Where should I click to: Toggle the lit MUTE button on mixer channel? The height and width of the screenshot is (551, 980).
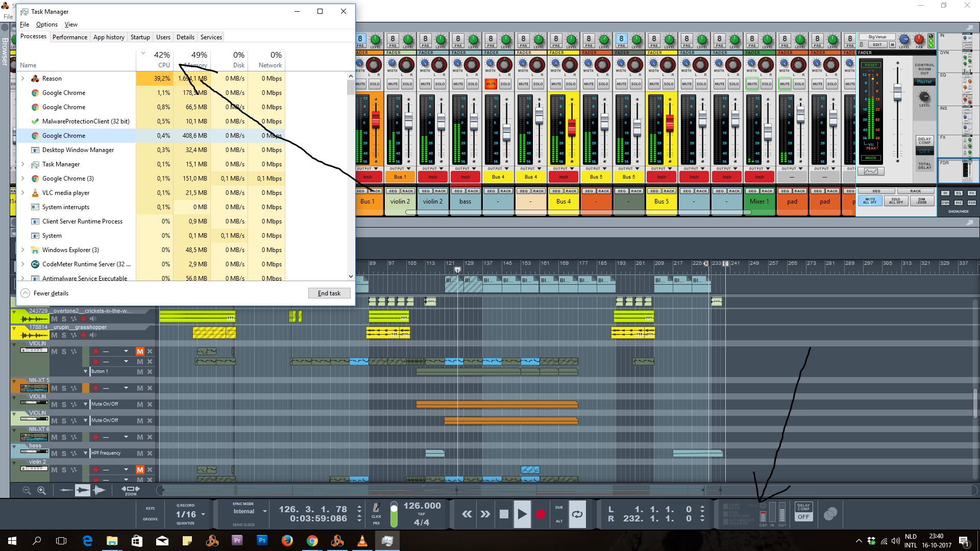(491, 84)
